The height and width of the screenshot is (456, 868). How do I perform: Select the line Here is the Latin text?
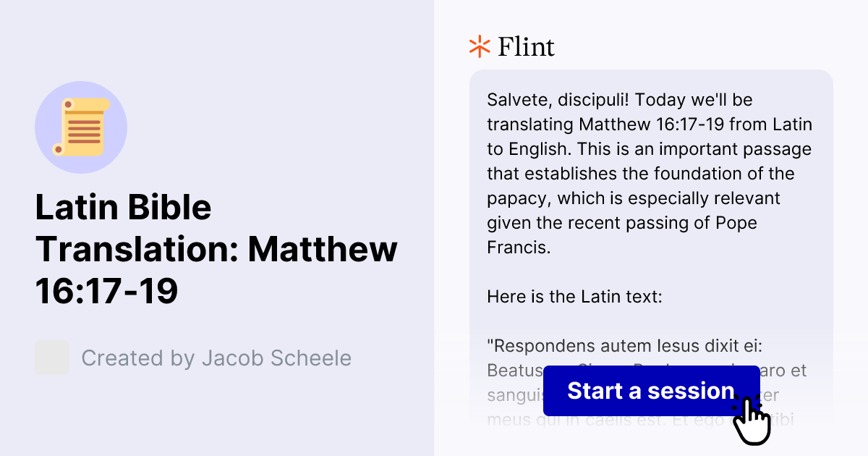[x=574, y=296]
